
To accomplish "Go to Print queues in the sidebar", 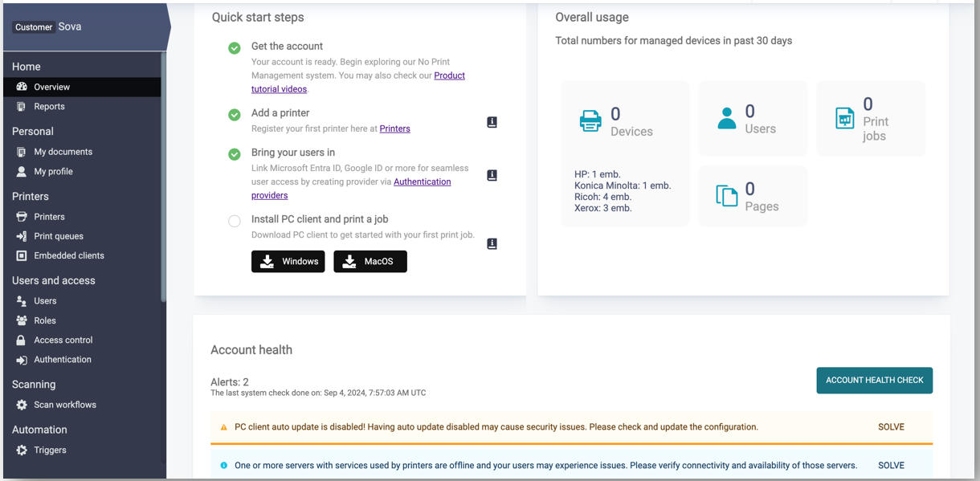I will click(x=58, y=236).
